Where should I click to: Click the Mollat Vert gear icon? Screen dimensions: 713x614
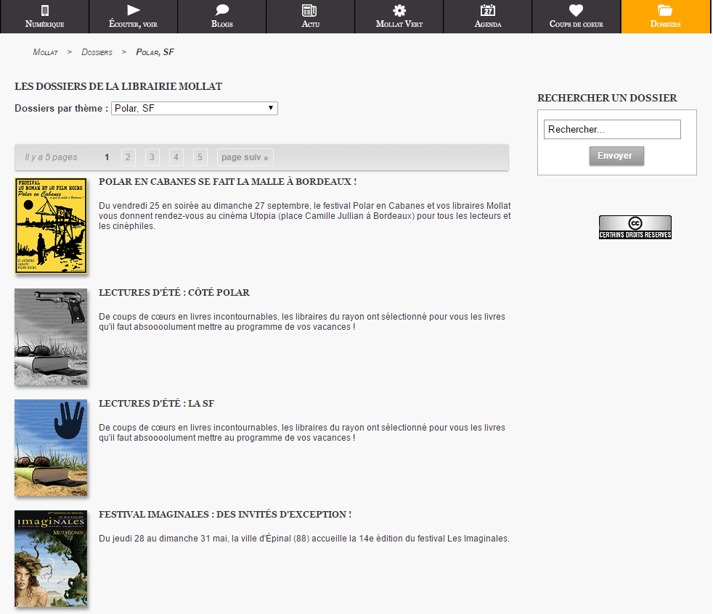pos(399,10)
